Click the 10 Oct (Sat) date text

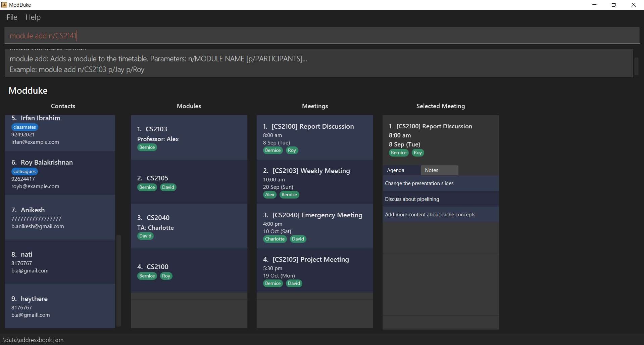click(x=277, y=231)
